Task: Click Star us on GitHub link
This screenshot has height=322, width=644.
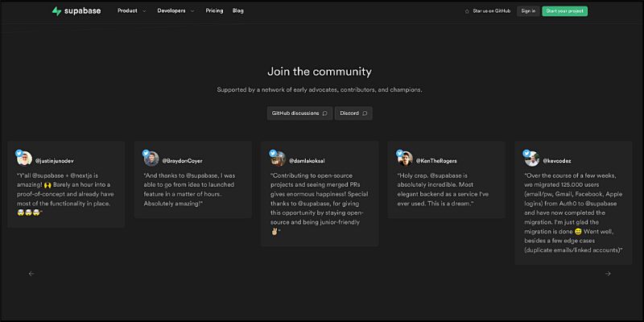Action: [x=492, y=11]
